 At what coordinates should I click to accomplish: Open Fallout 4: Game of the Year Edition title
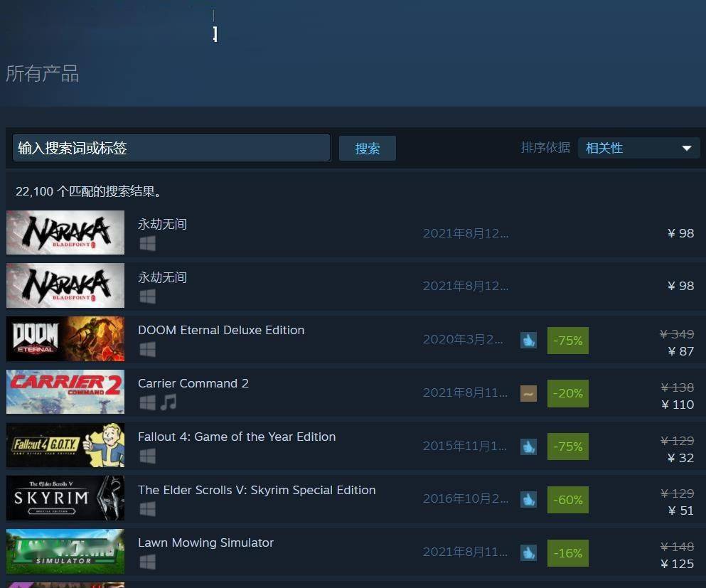(x=237, y=437)
